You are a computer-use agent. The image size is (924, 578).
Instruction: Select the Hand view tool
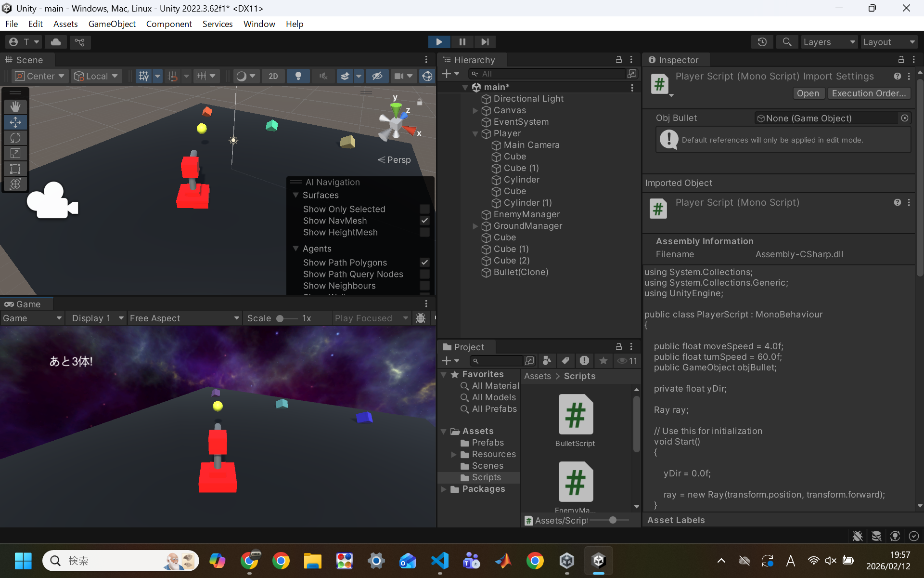[15, 106]
